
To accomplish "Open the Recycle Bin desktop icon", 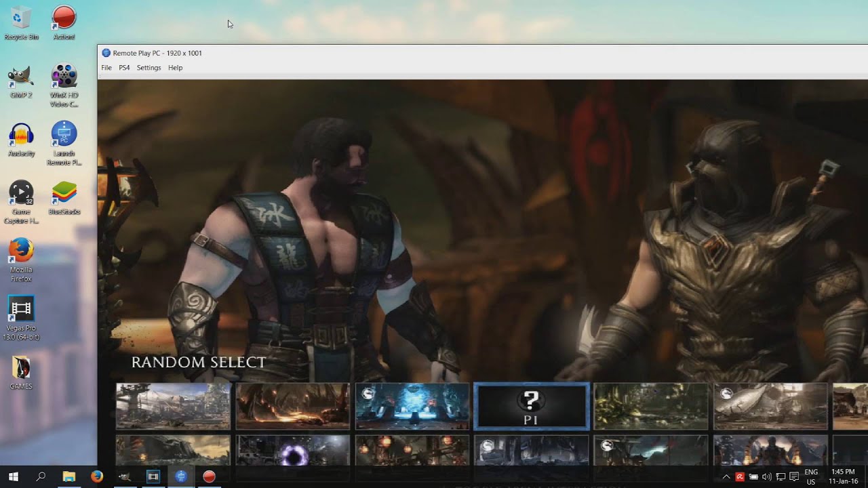I will pos(21,22).
